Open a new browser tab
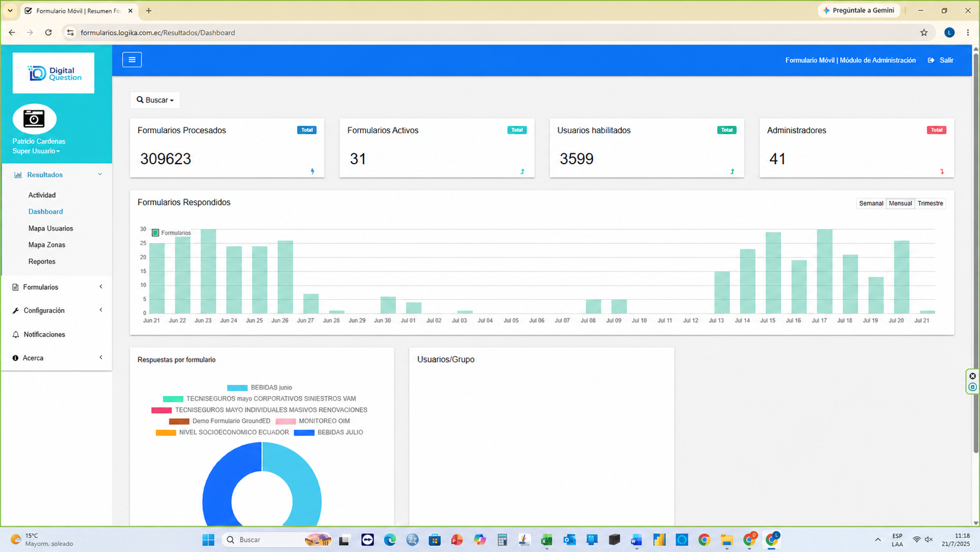 149,11
